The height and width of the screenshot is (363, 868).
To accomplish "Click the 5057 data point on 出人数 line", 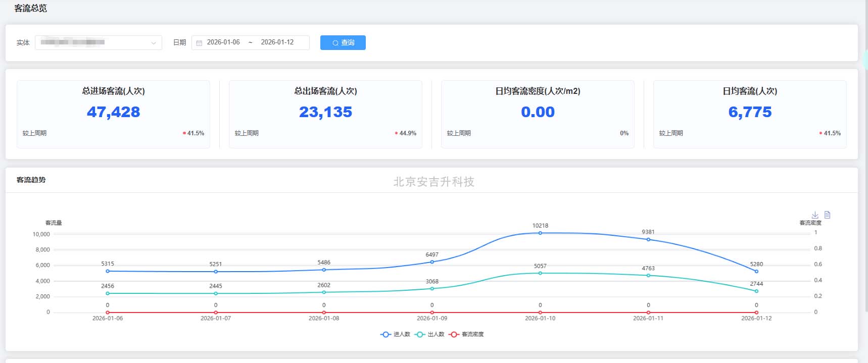I will point(540,273).
